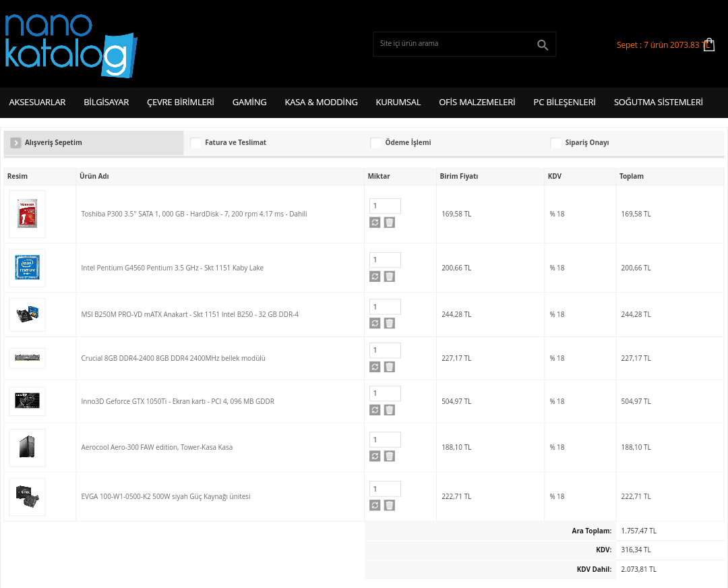Click quantity field for Aerocool Aero-300
The image size is (728, 588).
385,440
